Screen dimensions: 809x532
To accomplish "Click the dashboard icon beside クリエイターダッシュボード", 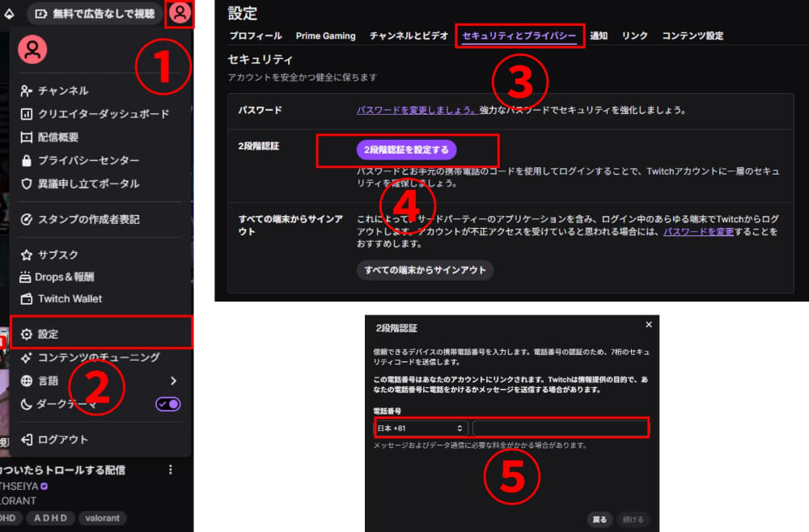I will tap(27, 114).
